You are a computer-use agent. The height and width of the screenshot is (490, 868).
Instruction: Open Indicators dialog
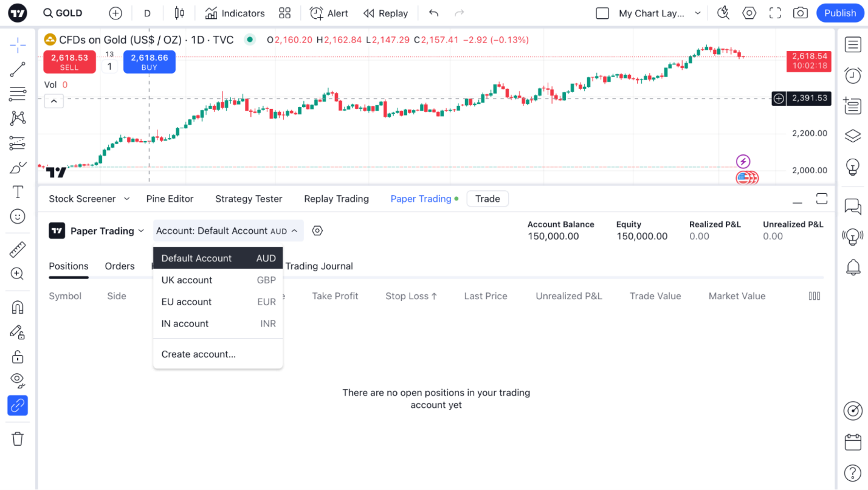235,13
